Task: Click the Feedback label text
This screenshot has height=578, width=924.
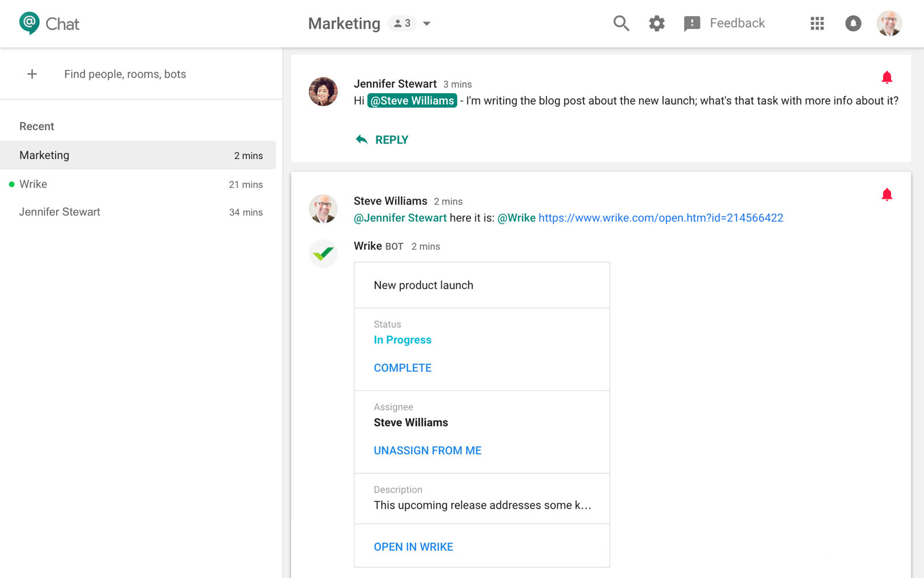Action: tap(737, 23)
